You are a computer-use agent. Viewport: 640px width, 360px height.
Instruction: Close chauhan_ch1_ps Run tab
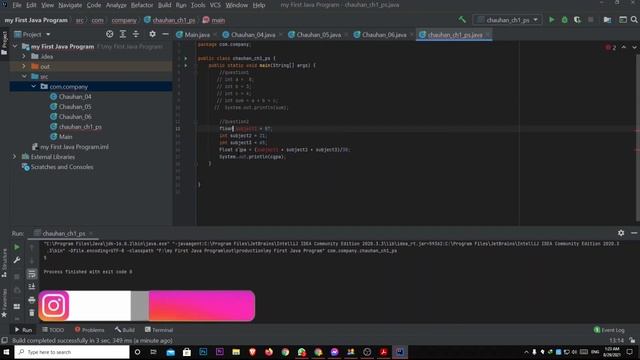point(91,233)
